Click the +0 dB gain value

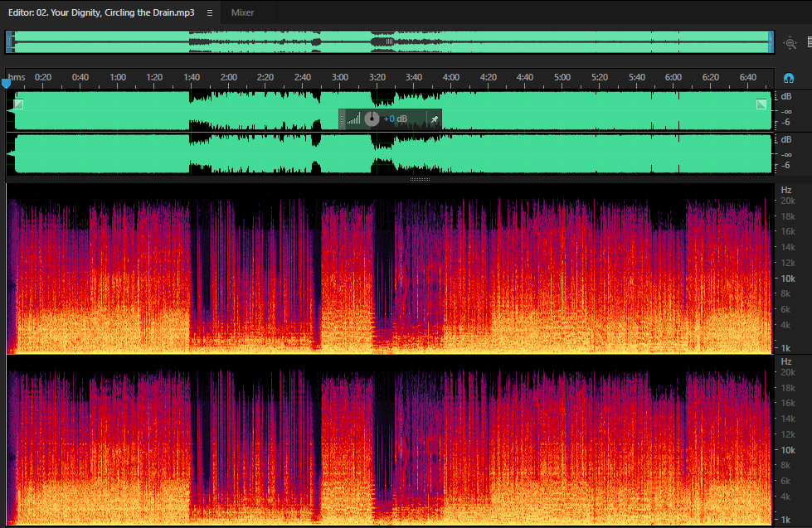(x=395, y=119)
